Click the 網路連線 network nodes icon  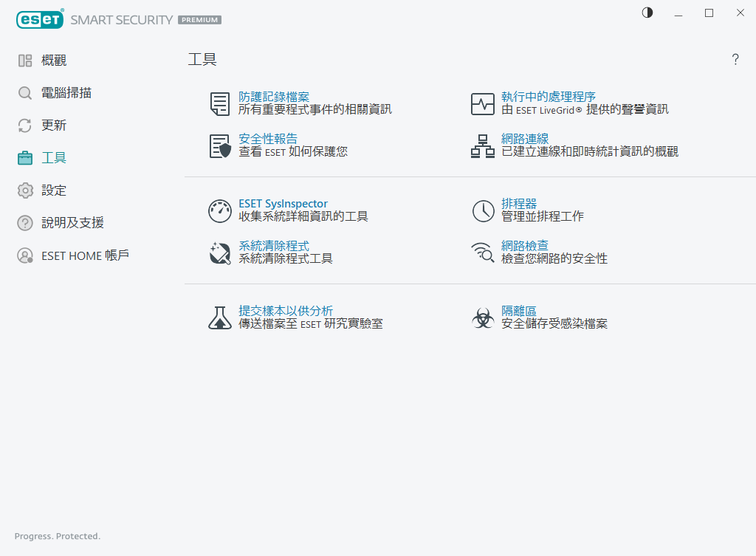click(483, 146)
